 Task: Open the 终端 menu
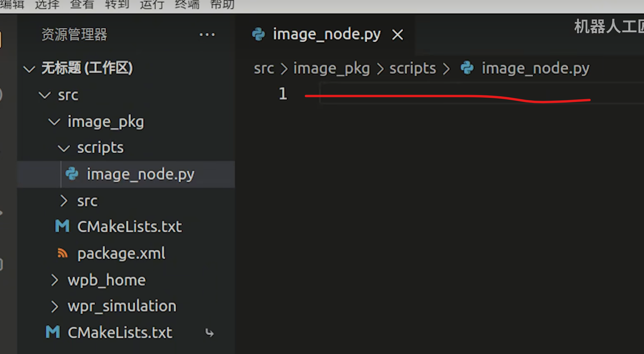tap(187, 4)
